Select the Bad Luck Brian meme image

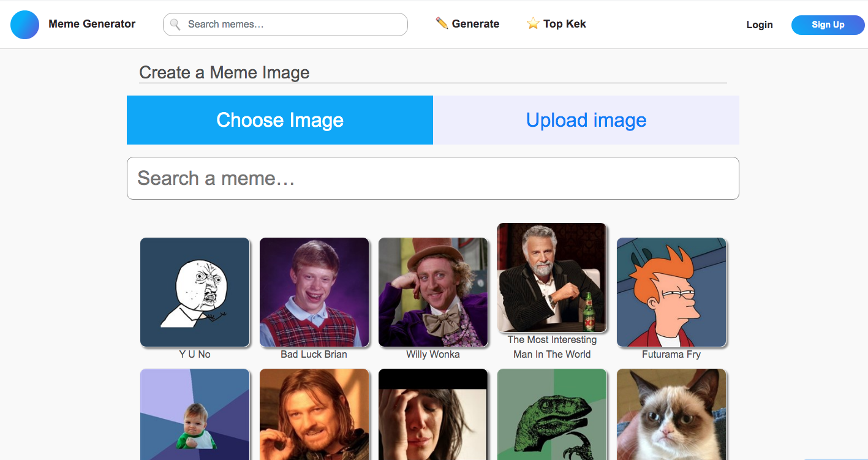click(314, 292)
